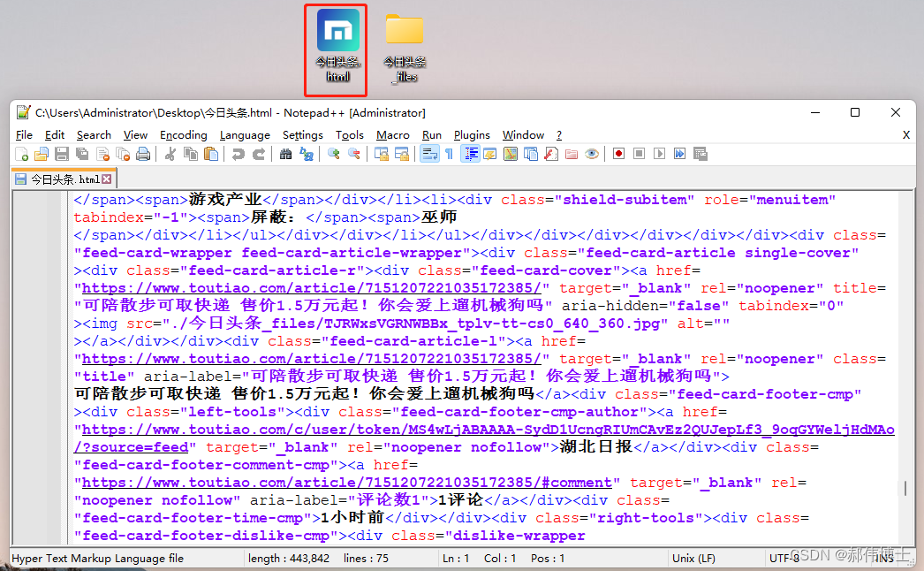Image resolution: width=924 pixels, height=571 pixels.
Task: Click the UTF-8 encoding status field
Action: pyautogui.click(x=784, y=558)
